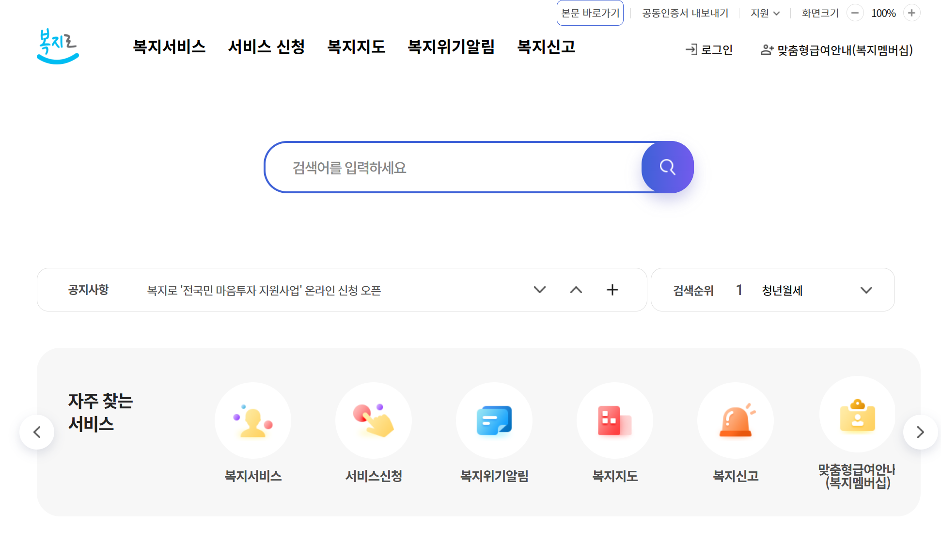The width and height of the screenshot is (941, 560).
Task: Open the 복지서비스 main menu
Action: pos(169,47)
